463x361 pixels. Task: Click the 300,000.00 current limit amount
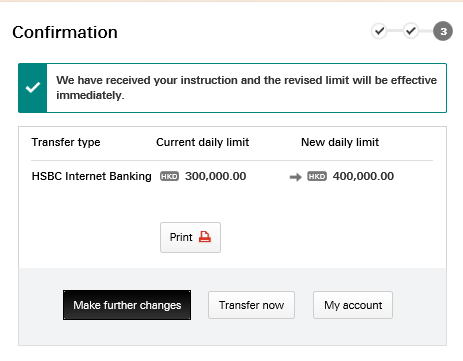[216, 176]
